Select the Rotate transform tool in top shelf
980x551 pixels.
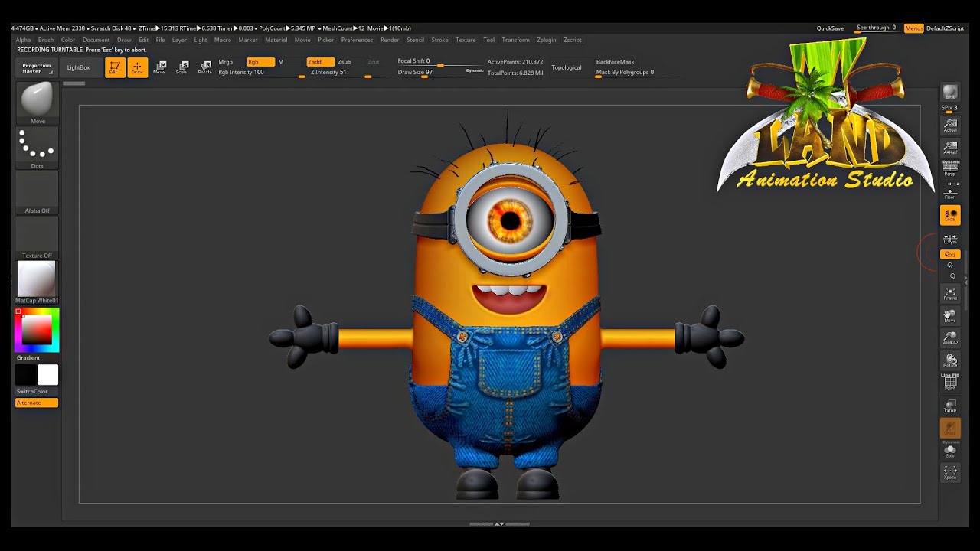(205, 67)
